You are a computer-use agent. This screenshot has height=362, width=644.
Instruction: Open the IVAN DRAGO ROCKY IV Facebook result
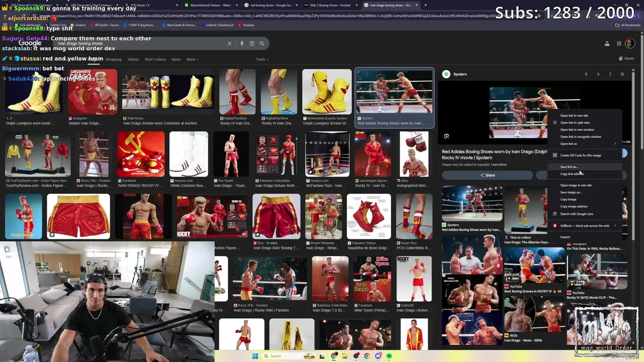coord(140,159)
